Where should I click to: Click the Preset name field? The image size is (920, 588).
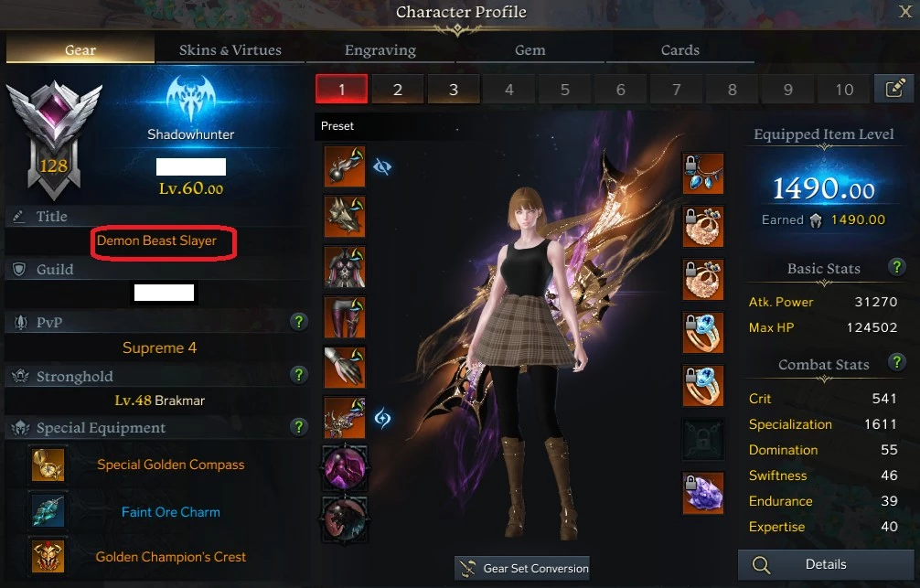tap(387, 126)
